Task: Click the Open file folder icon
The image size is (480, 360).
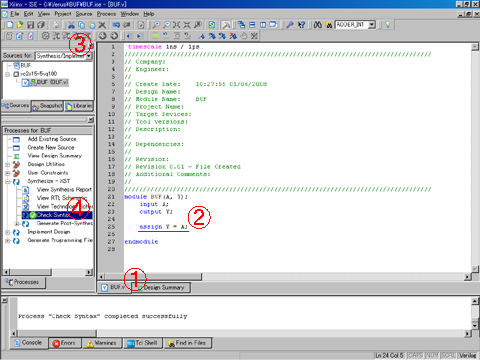Action: click(20, 25)
